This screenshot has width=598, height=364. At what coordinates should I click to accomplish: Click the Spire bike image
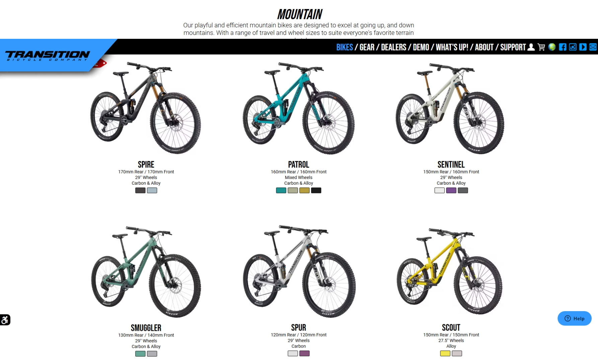point(146,108)
